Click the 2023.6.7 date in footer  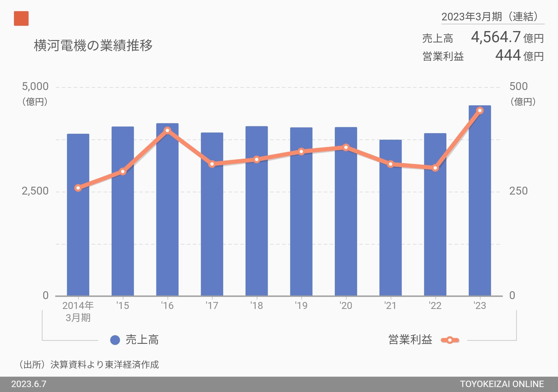point(29,384)
